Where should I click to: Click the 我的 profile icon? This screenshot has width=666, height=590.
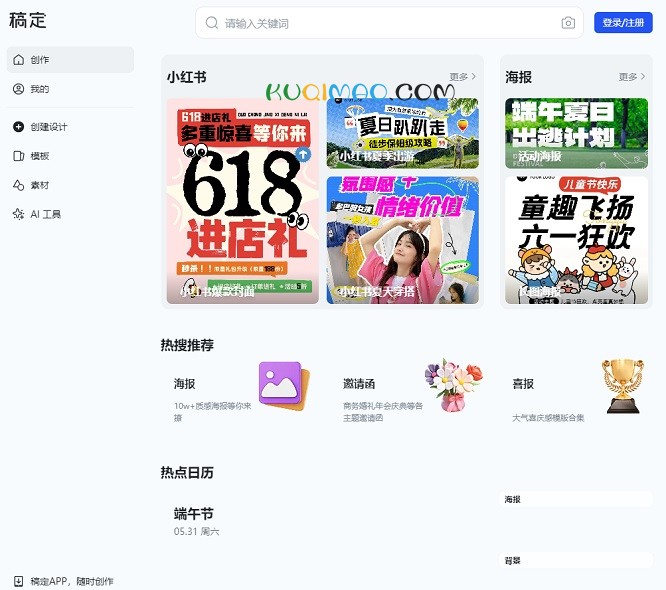point(18,89)
